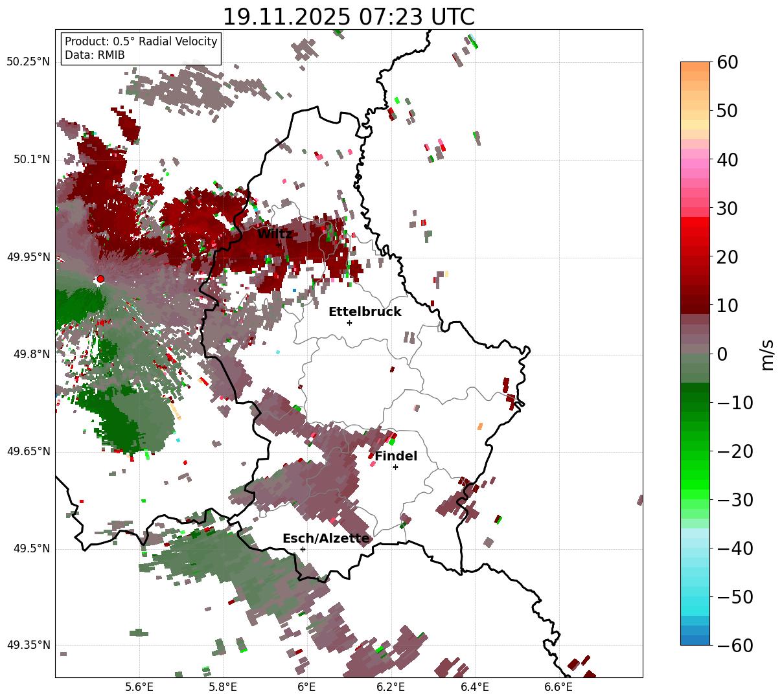Click the colorbar −20 tick label
Screen dimensions: 782x700
735,451
